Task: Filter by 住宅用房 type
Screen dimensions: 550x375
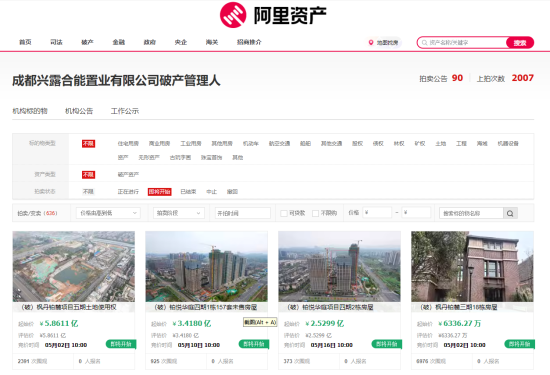Action: pyautogui.click(x=128, y=143)
